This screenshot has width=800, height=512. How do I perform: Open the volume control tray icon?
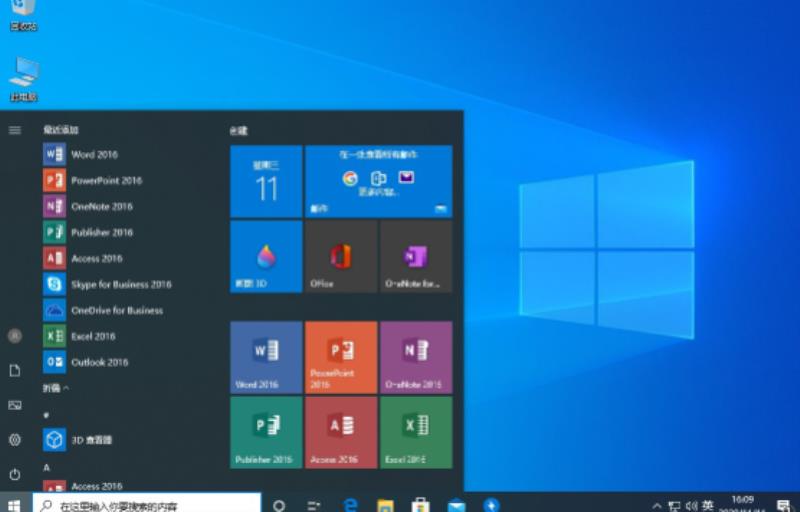click(691, 506)
